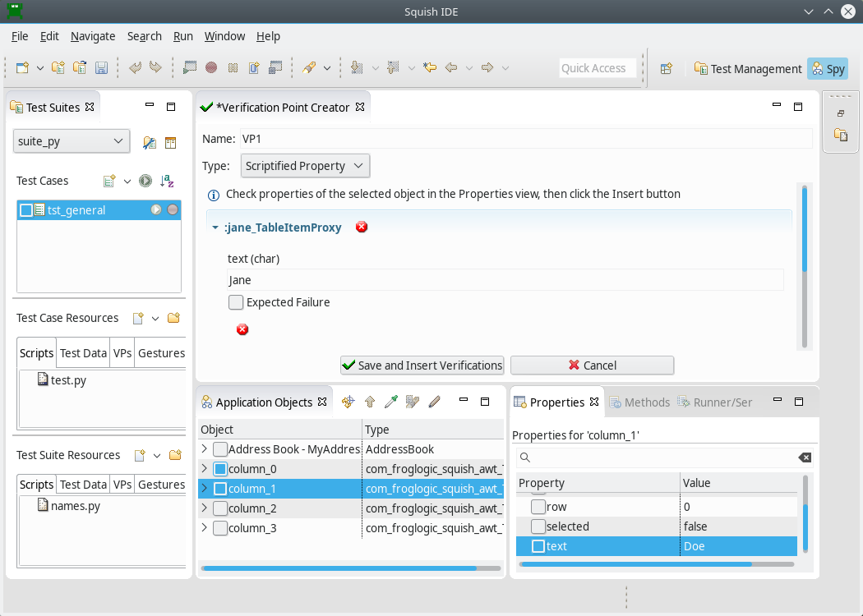The height and width of the screenshot is (616, 863).
Task: Expand the column_0 tree node
Action: point(205,469)
